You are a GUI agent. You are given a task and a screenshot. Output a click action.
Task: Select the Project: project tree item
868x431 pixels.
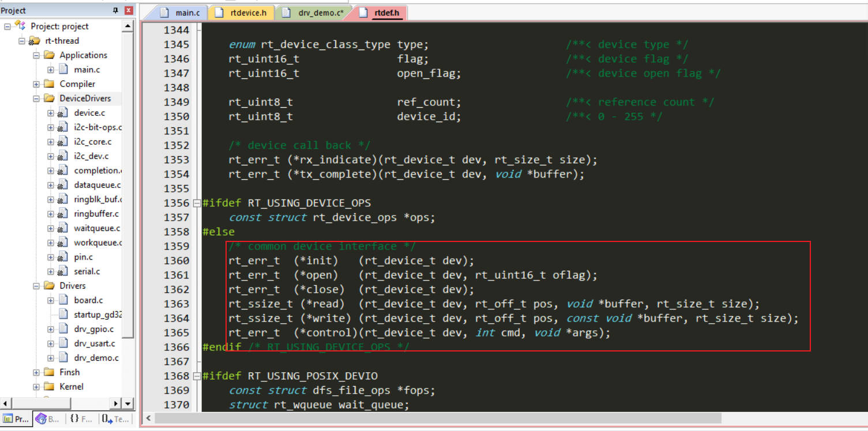pyautogui.click(x=59, y=27)
